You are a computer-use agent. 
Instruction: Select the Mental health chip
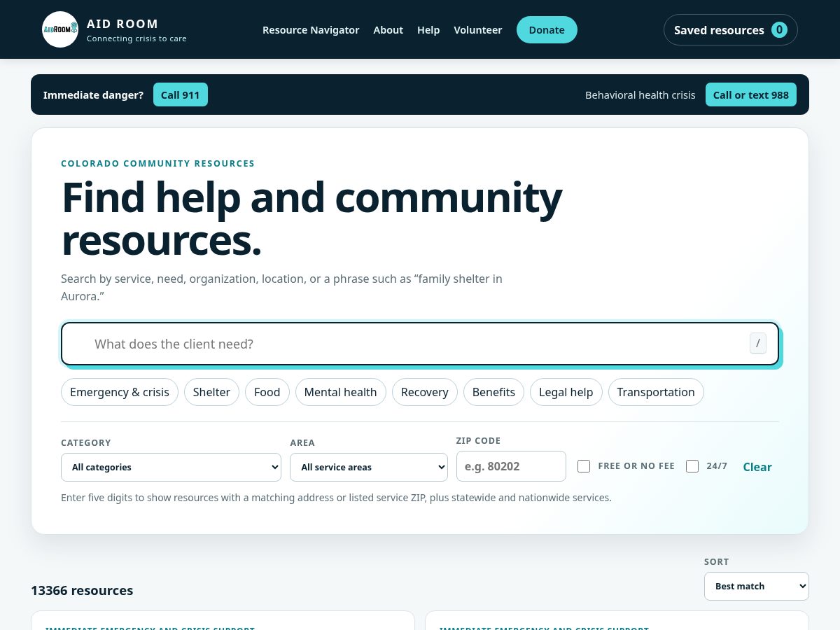341,392
